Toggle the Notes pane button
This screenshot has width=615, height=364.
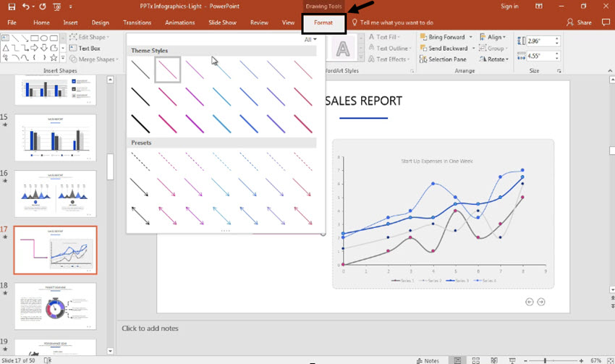coord(428,360)
